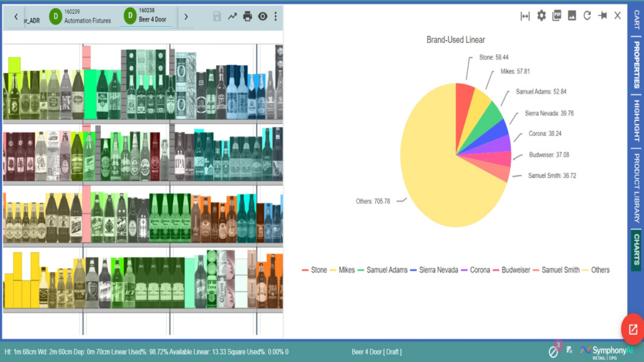The width and height of the screenshot is (644, 362).
Task: Pin the current planogram view
Action: click(x=602, y=16)
